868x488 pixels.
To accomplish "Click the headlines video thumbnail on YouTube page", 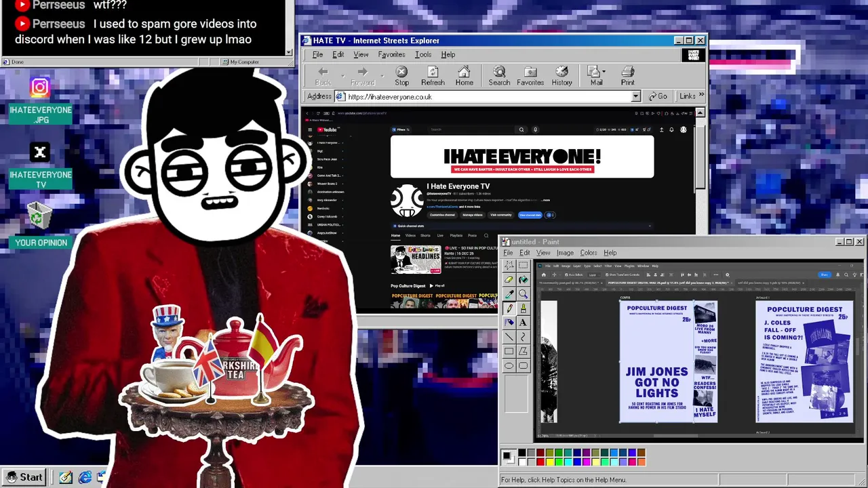I will coord(415,260).
